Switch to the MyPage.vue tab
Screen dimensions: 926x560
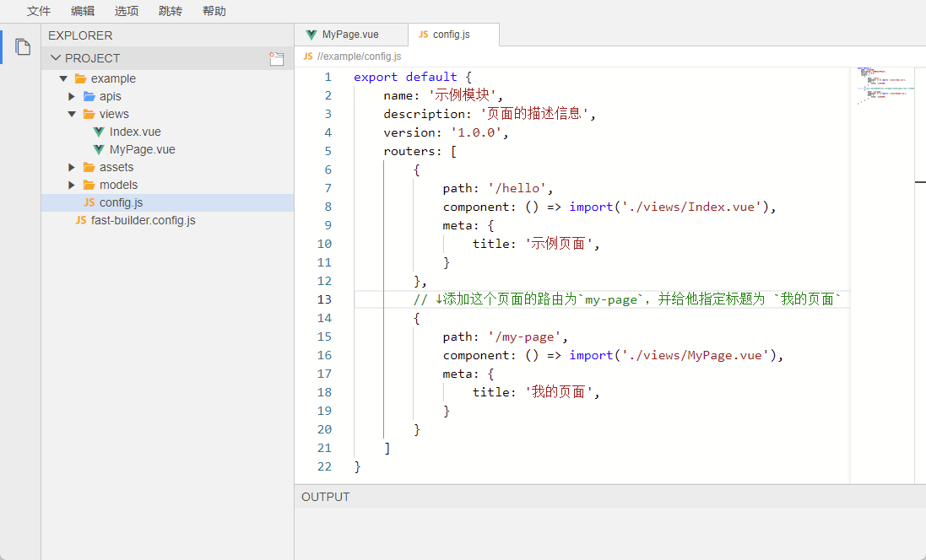tap(349, 35)
